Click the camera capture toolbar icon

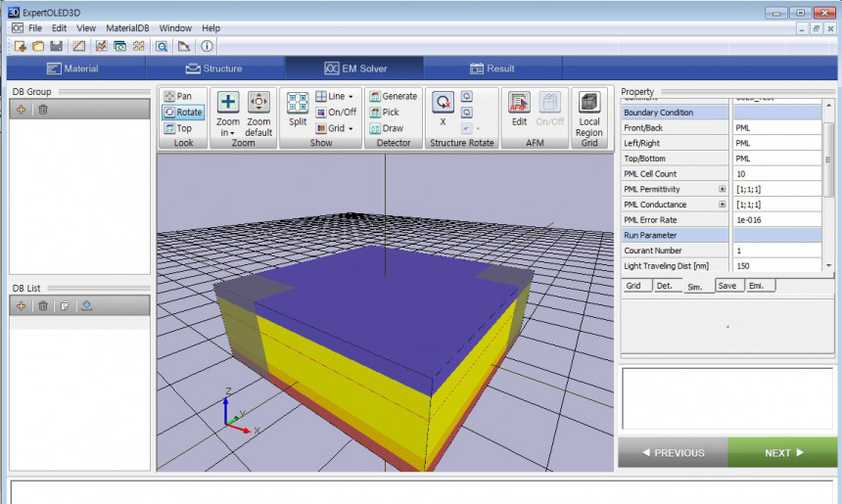119,46
